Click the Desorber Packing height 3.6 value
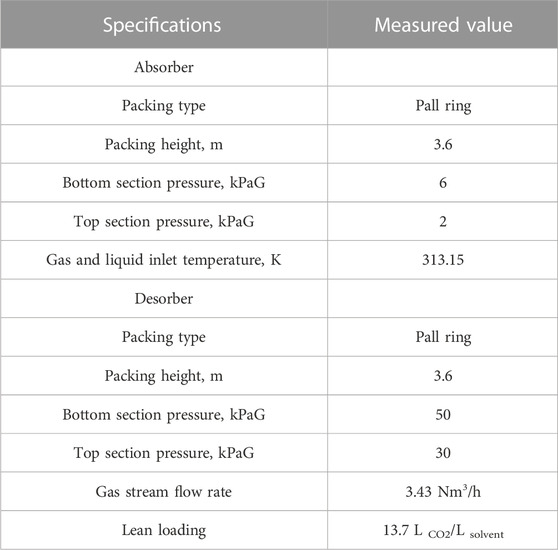The width and height of the screenshot is (558, 550). click(x=443, y=376)
